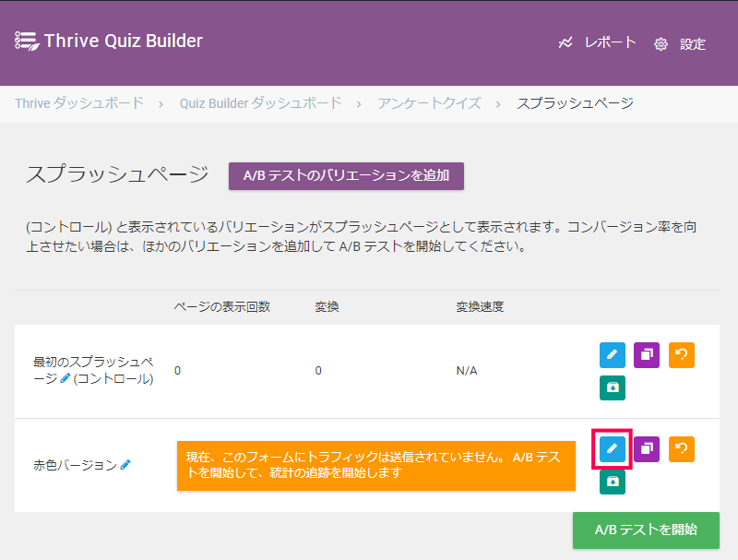738x560 pixels.
Task: Open アンケートクイズ breadcrumb link
Action: (x=429, y=103)
